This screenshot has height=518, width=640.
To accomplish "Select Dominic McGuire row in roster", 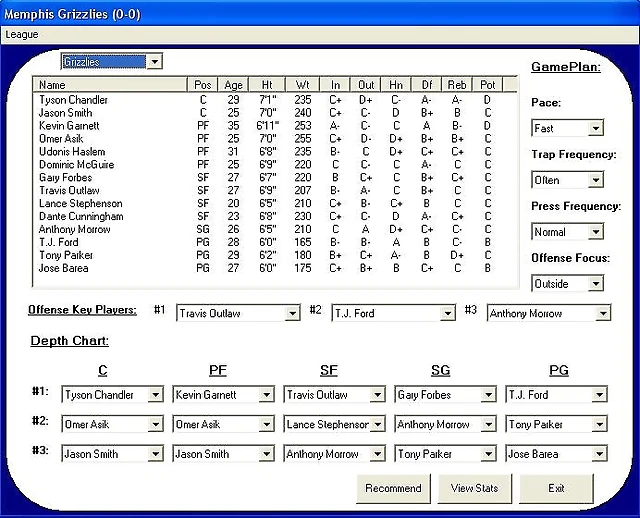I will click(x=274, y=165).
